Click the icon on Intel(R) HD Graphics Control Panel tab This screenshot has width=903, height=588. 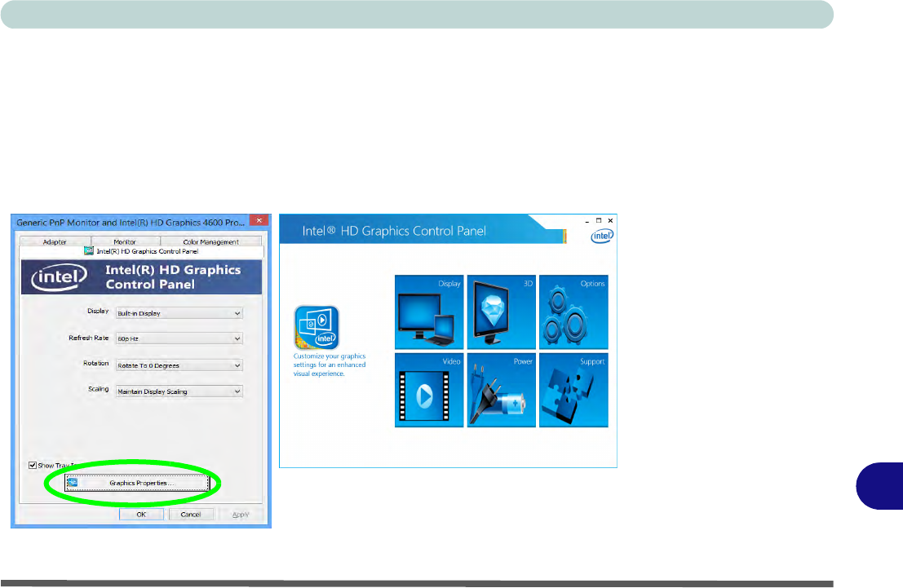tap(89, 251)
